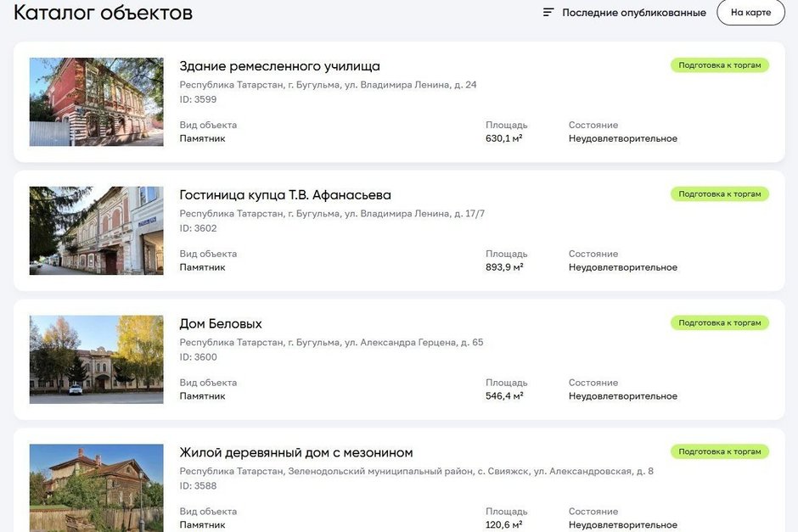This screenshot has height=532, width=798.
Task: Click the status badge on Здание ремесленного училища
Action: coord(719,65)
